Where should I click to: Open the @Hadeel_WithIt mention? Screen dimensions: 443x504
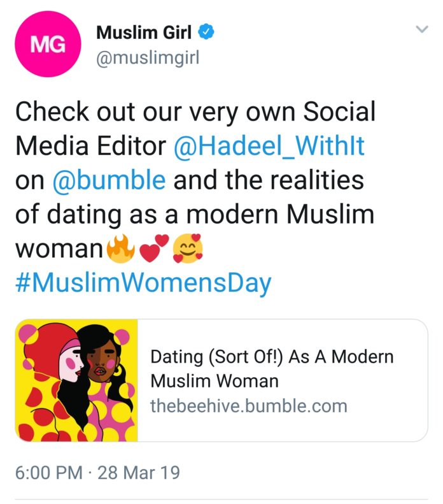269,146
